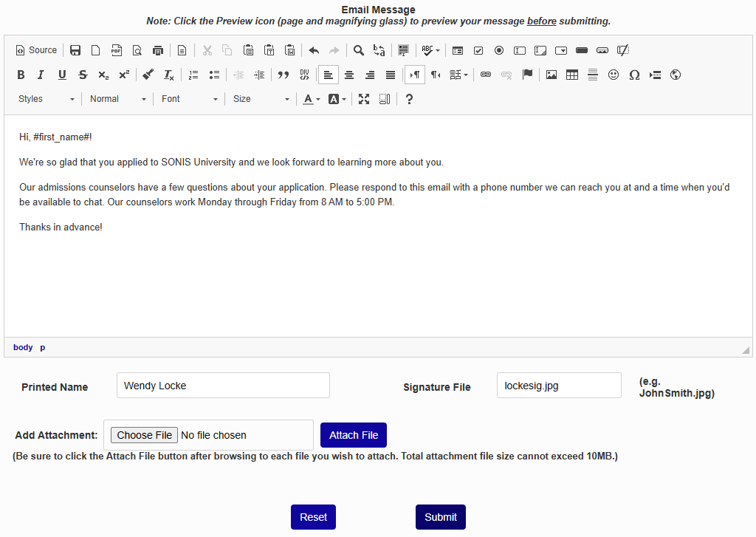Insert a checkbox form field
The width and height of the screenshot is (756, 537).
pos(478,50)
